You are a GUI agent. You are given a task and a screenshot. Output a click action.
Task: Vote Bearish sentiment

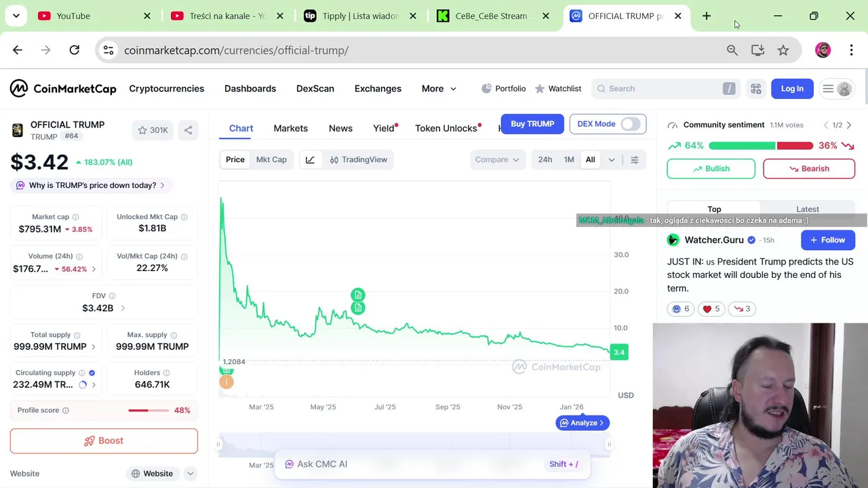(809, 169)
